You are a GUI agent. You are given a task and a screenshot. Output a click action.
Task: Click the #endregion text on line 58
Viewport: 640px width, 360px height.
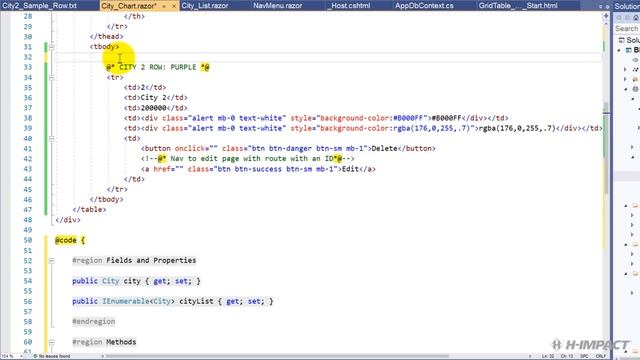[93, 322]
